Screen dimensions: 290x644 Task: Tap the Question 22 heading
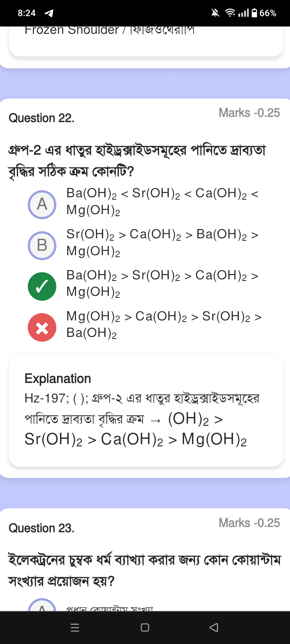tap(41, 118)
